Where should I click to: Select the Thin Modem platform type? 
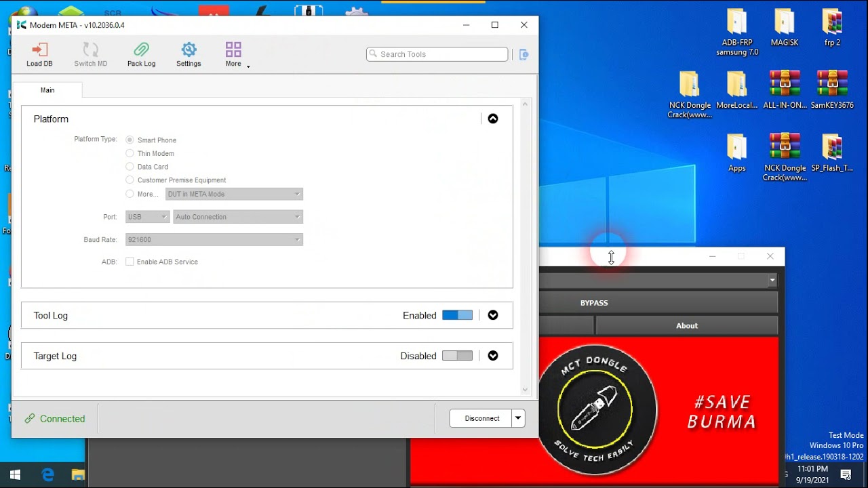[x=130, y=153]
